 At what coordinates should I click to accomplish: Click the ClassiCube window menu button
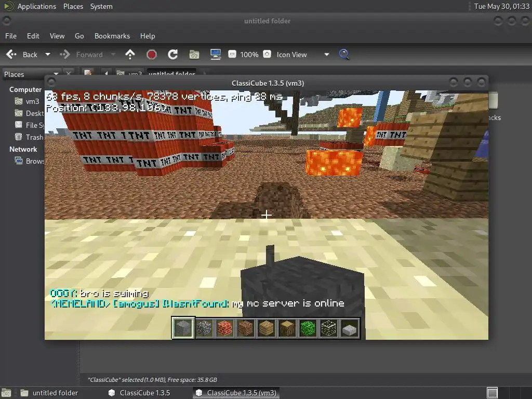[x=51, y=82]
